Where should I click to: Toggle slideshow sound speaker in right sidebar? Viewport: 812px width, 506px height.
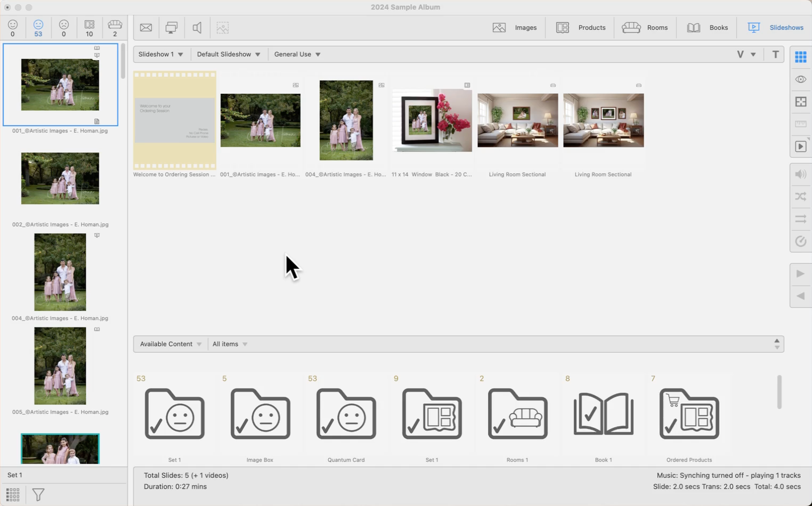point(800,174)
